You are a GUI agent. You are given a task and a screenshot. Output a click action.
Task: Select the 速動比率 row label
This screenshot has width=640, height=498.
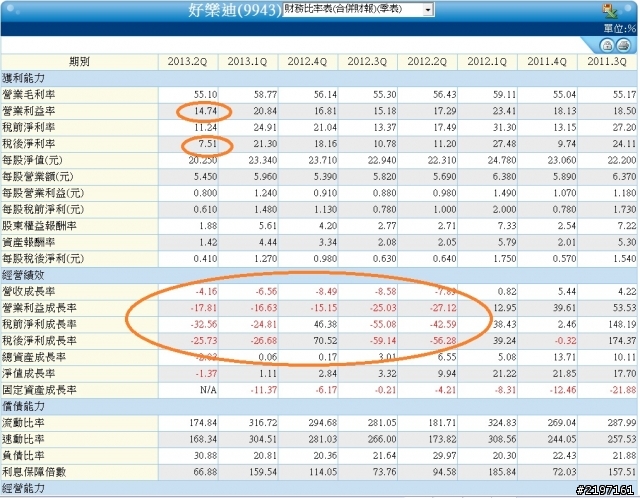tap(23, 439)
